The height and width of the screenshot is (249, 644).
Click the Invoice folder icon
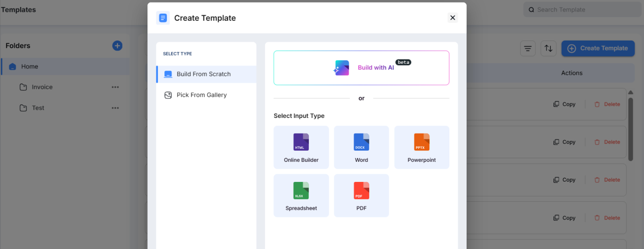pyautogui.click(x=23, y=87)
